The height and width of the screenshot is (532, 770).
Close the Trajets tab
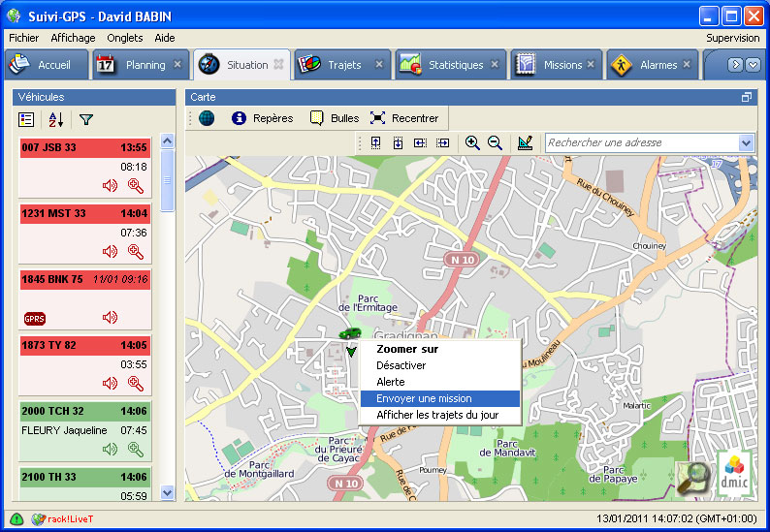[x=379, y=64]
